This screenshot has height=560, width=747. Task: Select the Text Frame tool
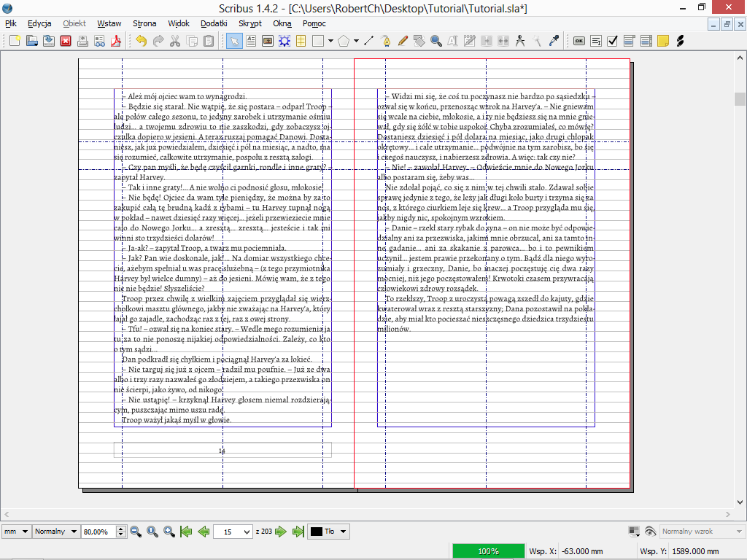coord(250,41)
